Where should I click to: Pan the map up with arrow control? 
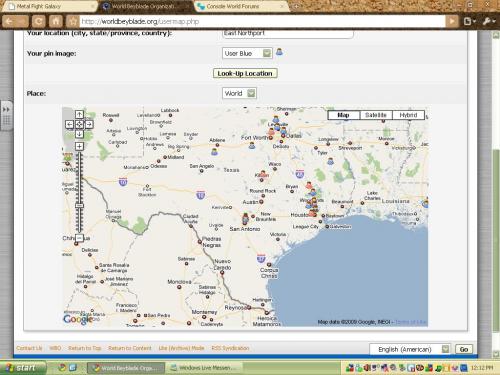click(x=79, y=114)
